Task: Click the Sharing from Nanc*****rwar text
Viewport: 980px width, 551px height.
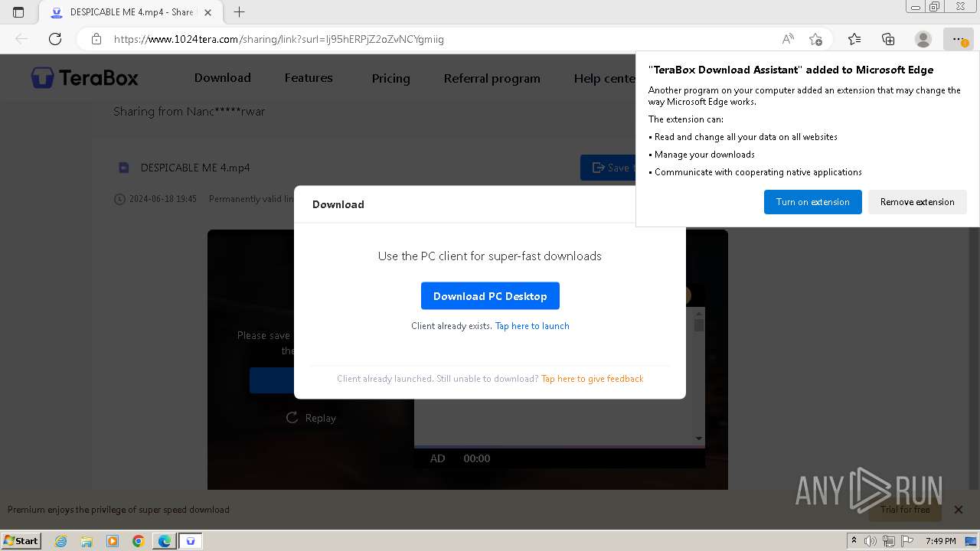Action: 189,112
